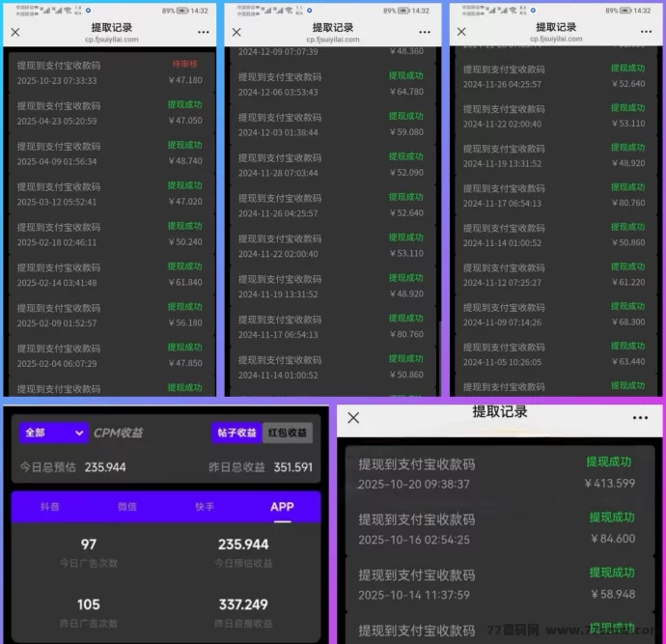Select the record dated 2025-04-09 01:56:34
Screen dimensions: 666x644
[x=110, y=154]
